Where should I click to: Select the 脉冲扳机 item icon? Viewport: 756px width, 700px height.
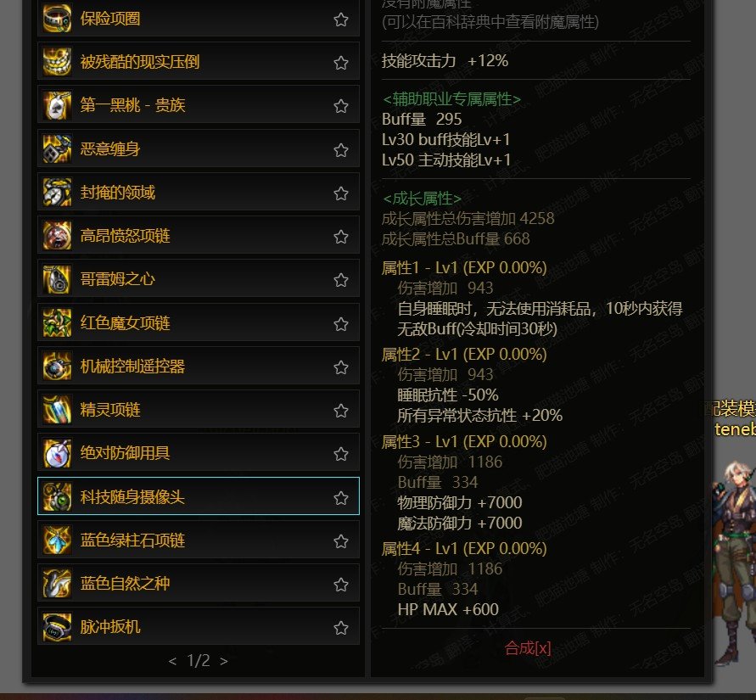click(57, 627)
